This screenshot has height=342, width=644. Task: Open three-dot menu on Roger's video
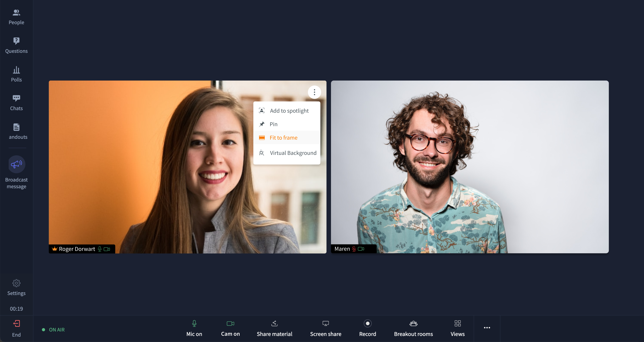[314, 92]
